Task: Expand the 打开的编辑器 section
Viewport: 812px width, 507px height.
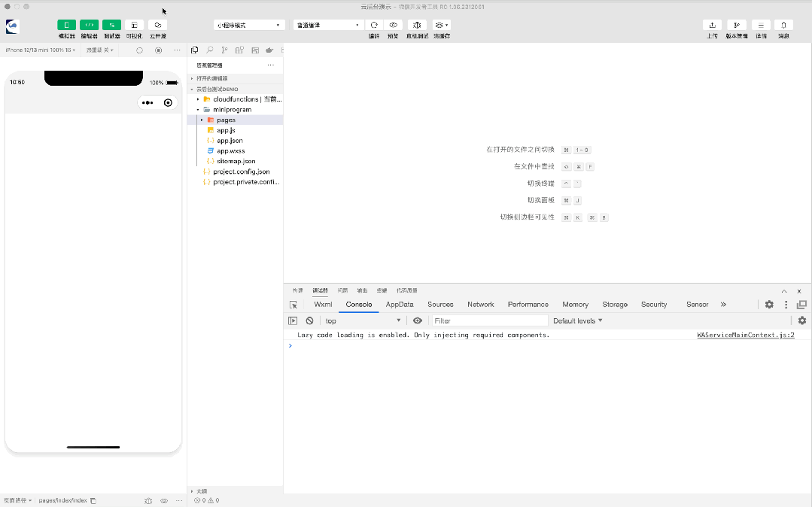Action: tap(235, 78)
